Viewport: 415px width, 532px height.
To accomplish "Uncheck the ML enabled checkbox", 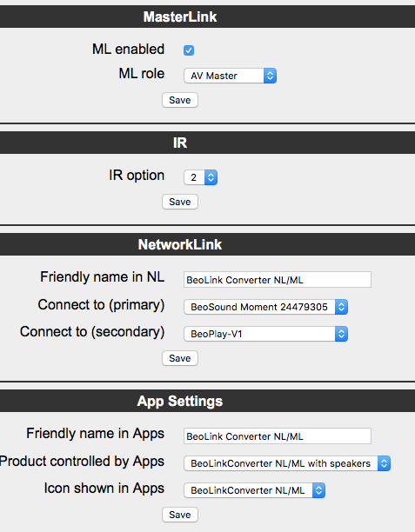I will coord(189,50).
